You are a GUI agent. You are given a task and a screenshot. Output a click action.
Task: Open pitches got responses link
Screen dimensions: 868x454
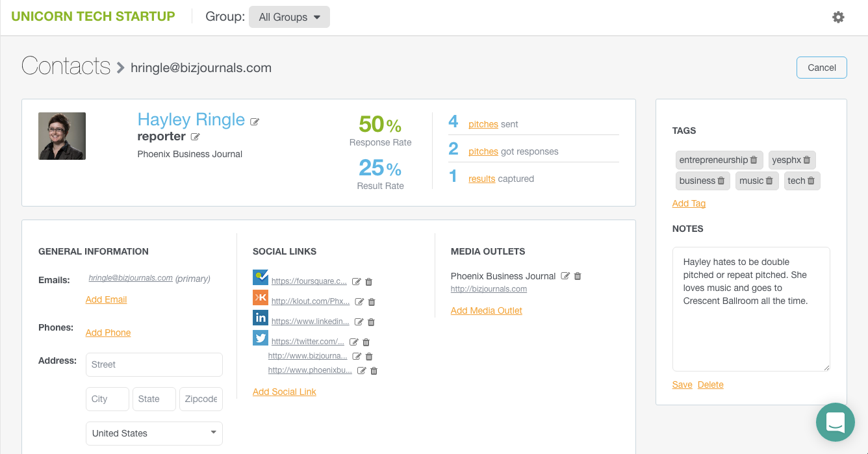[483, 151]
